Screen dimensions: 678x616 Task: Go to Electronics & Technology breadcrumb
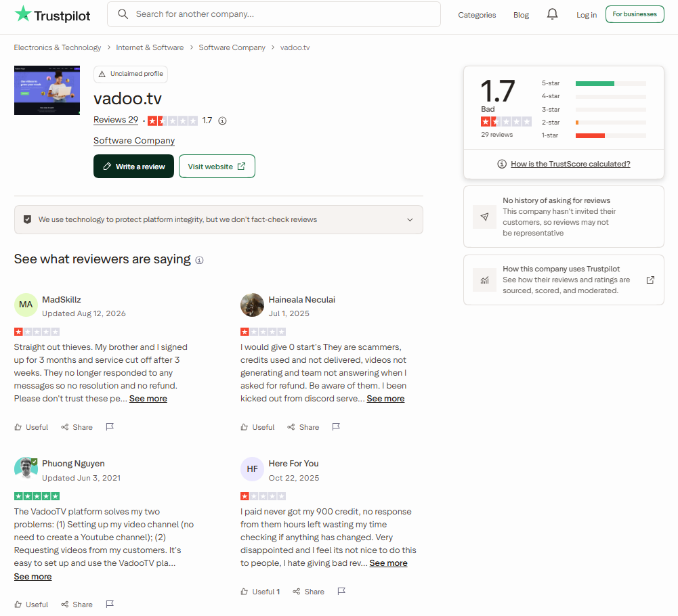point(58,47)
